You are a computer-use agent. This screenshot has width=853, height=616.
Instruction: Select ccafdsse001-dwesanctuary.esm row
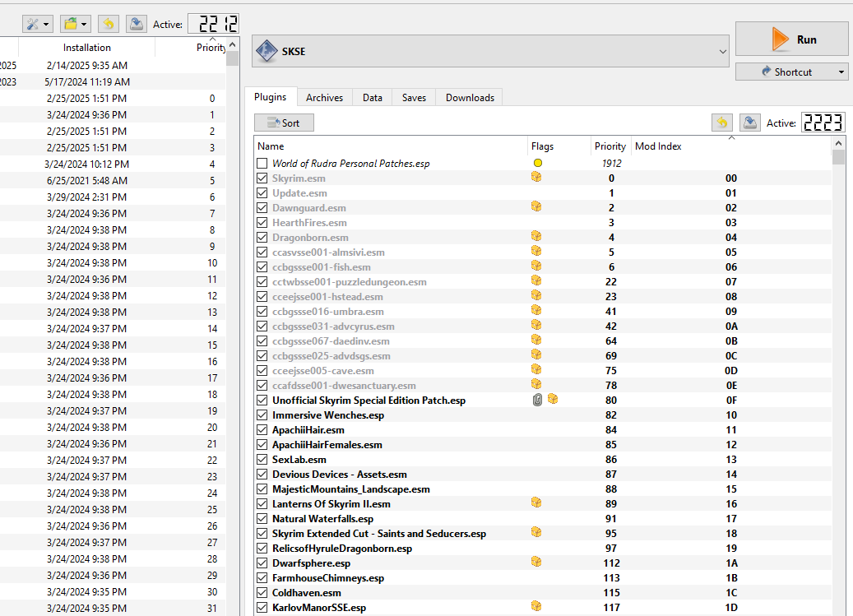click(x=542, y=386)
